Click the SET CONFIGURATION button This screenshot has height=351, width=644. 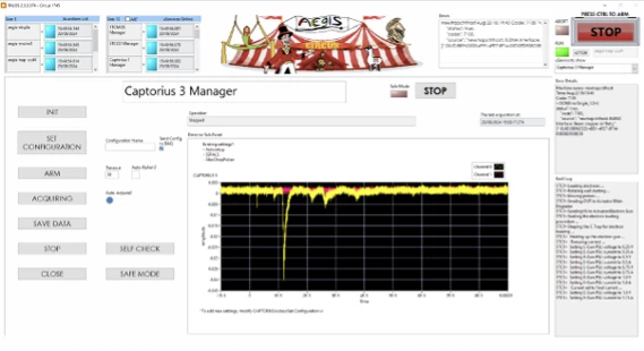pos(52,143)
